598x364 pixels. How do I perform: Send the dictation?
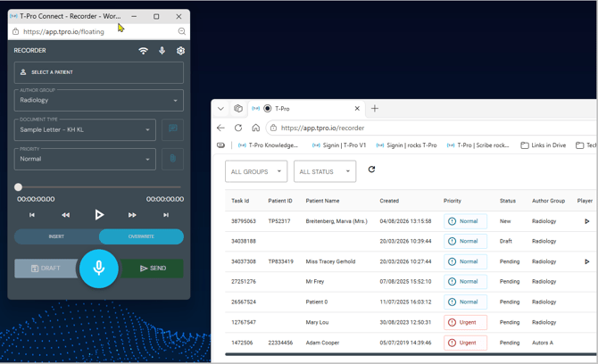pyautogui.click(x=153, y=269)
